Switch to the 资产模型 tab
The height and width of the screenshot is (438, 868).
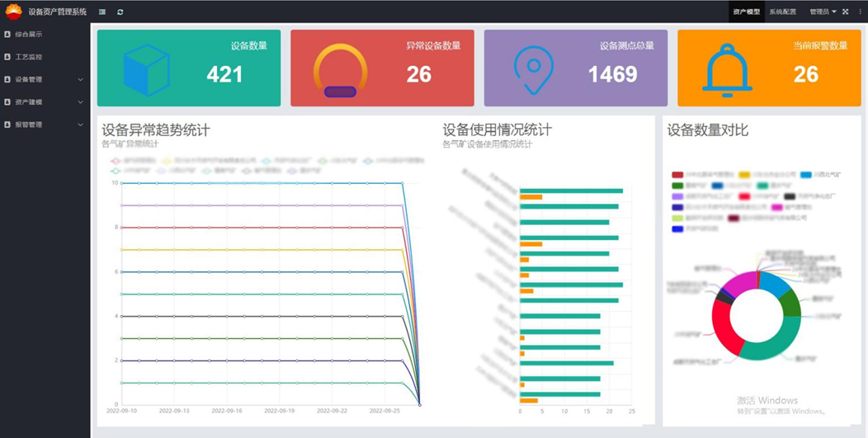click(x=746, y=12)
